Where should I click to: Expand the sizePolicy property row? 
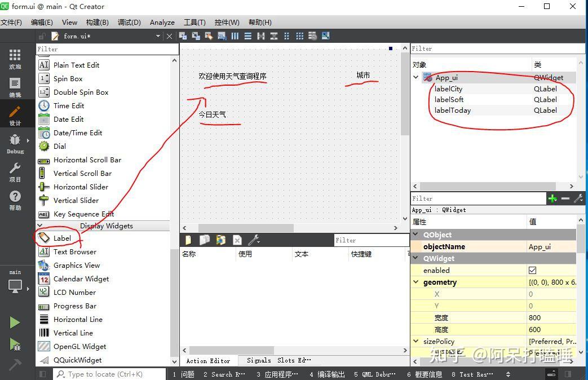(415, 341)
